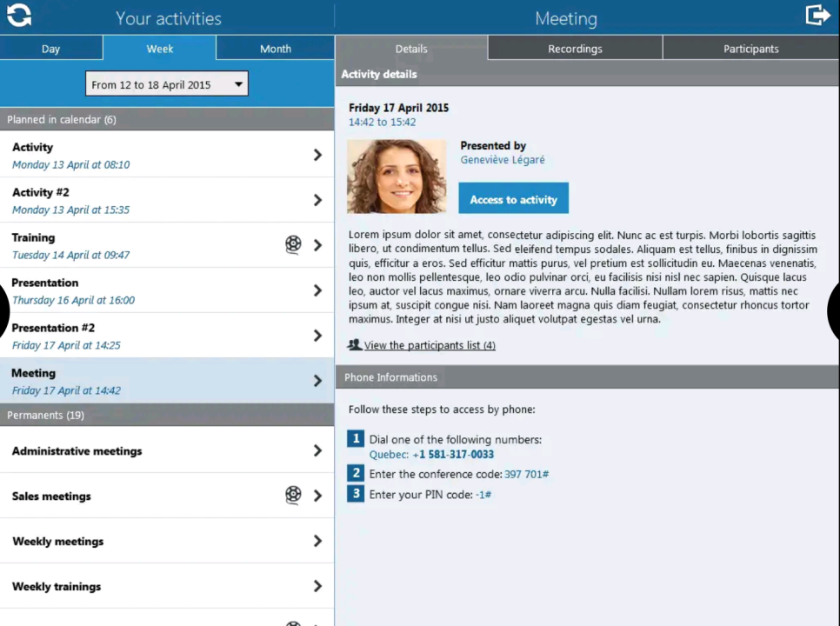Viewport: 840px width, 626px height.
Task: Select Activity #2 list item
Action: click(x=167, y=200)
